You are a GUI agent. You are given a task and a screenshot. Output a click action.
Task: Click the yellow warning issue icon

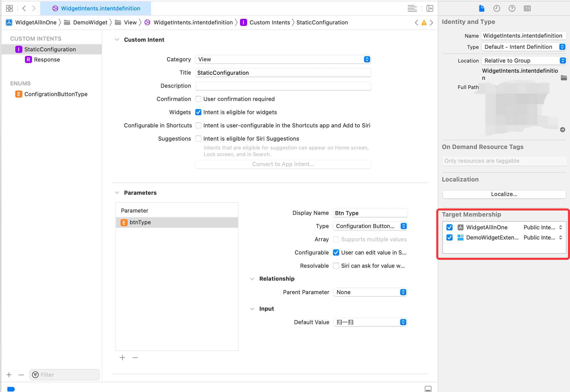[x=424, y=23]
